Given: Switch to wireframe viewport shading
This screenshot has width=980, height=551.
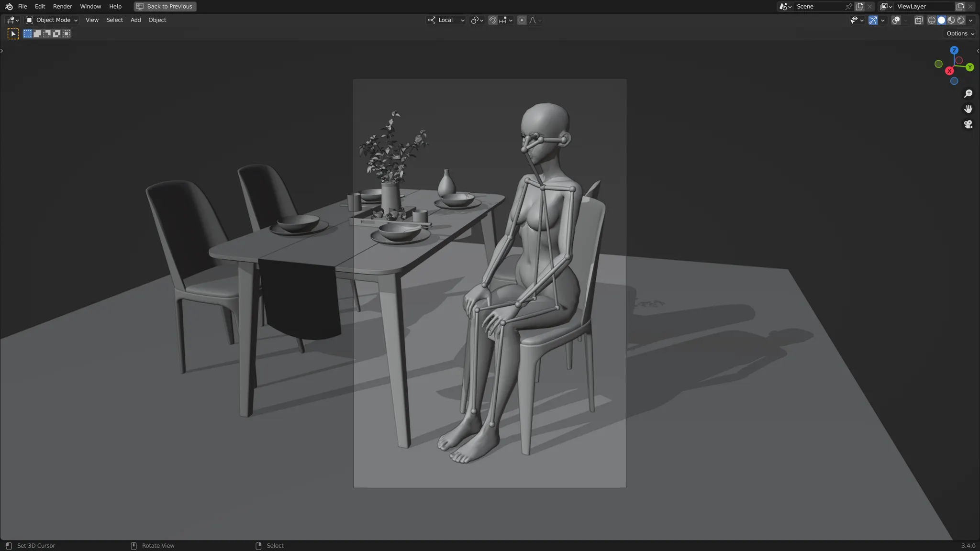Looking at the screenshot, I should tap(931, 20).
